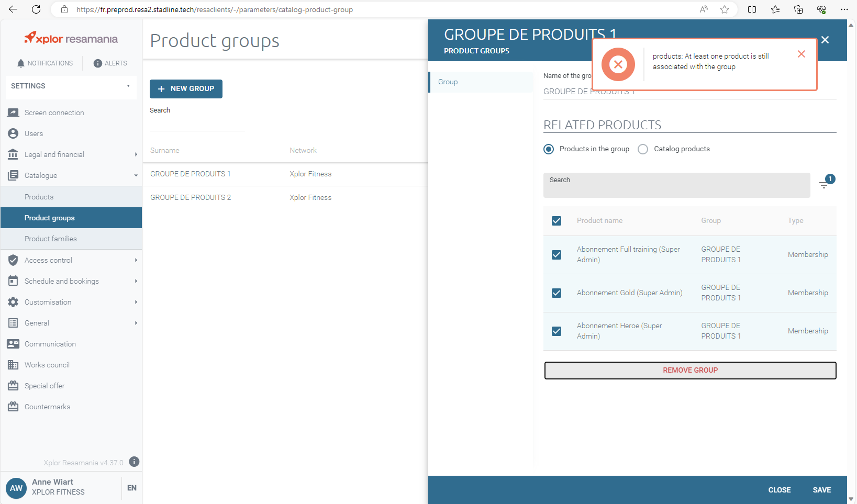Open the Products menu item
Image resolution: width=857 pixels, height=504 pixels.
39,197
